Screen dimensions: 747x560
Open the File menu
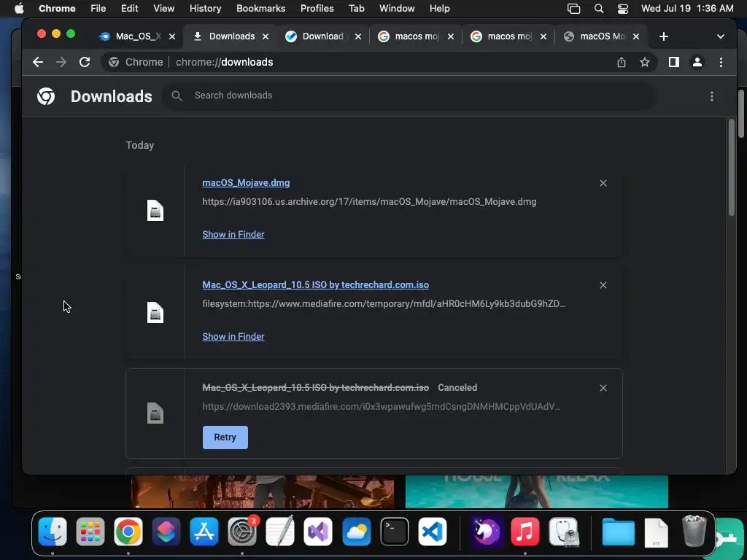98,8
